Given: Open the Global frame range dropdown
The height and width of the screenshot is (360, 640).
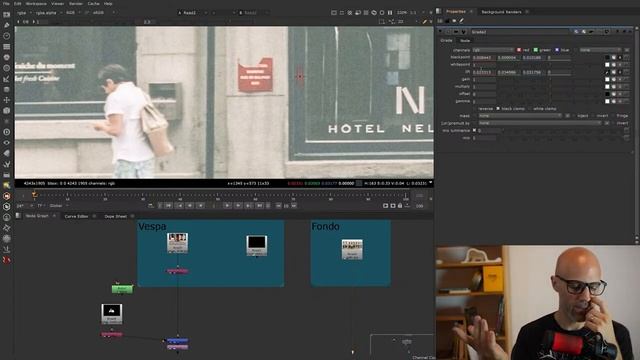Looking at the screenshot, I should tap(58, 206).
